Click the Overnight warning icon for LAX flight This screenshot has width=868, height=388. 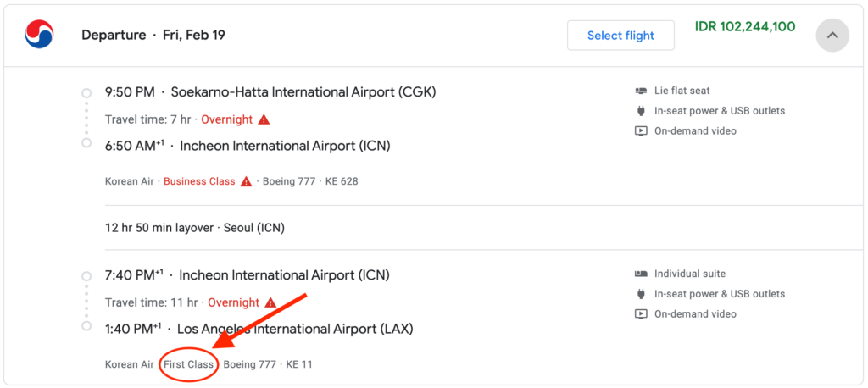(270, 302)
